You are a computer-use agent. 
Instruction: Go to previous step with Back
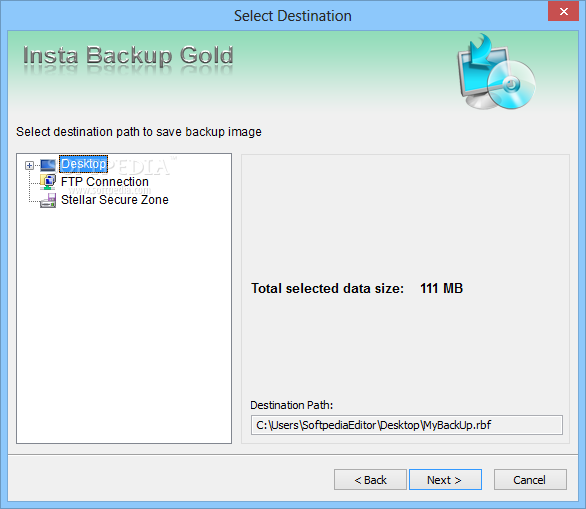[370, 480]
